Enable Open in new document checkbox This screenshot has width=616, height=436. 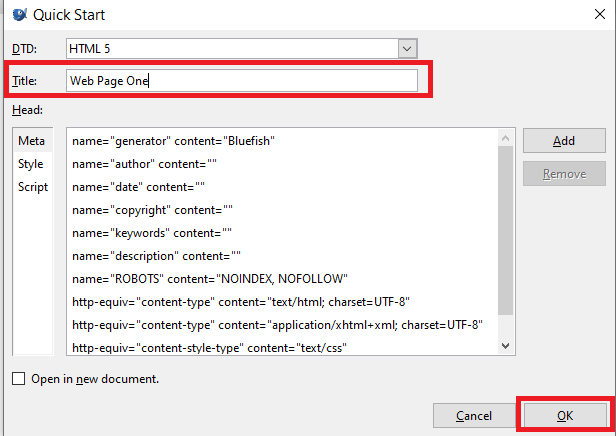pyautogui.click(x=18, y=379)
